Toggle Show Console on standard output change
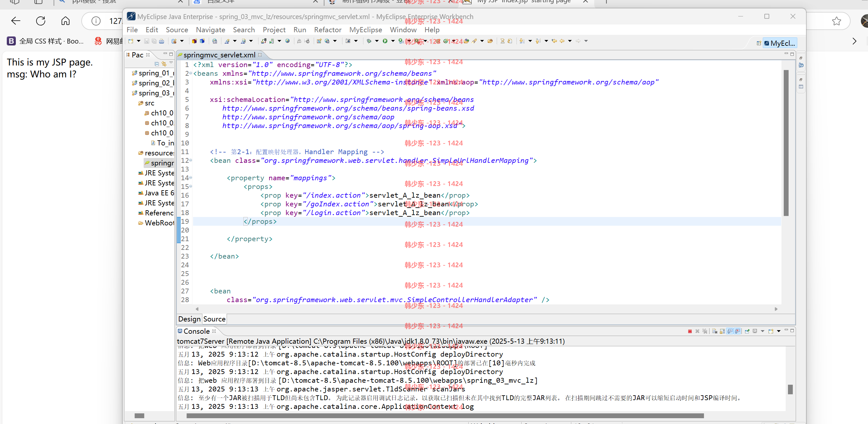868x424 pixels. pyautogui.click(x=730, y=331)
